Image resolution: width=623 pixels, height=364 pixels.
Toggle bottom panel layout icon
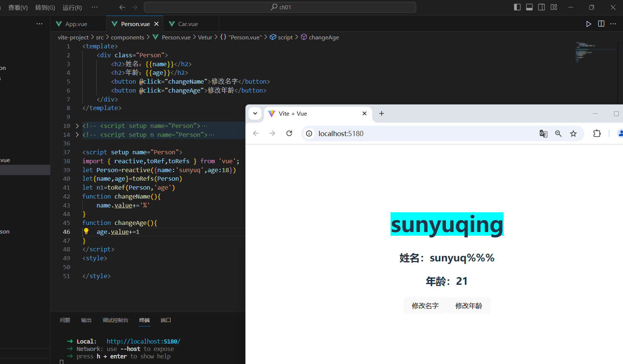pyautogui.click(x=529, y=7)
